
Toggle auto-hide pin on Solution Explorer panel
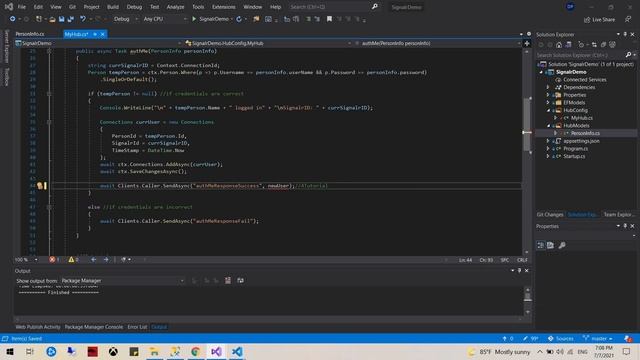[x=625, y=34]
